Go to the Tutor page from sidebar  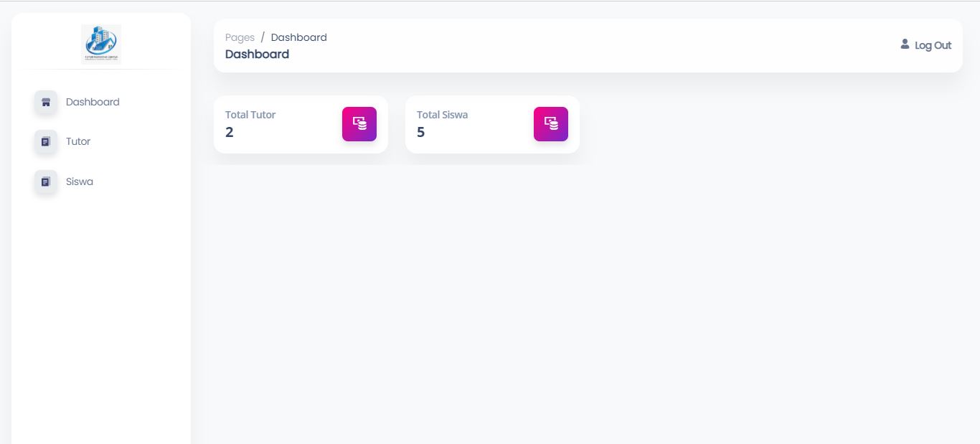coord(78,141)
